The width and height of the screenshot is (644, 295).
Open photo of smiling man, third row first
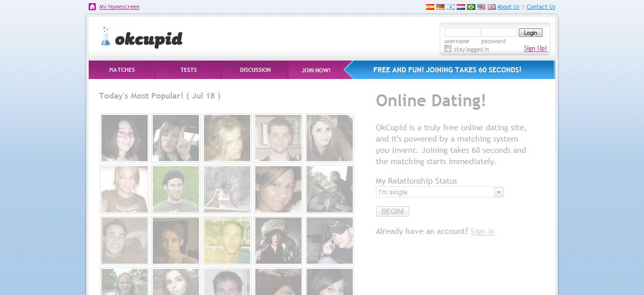(125, 241)
